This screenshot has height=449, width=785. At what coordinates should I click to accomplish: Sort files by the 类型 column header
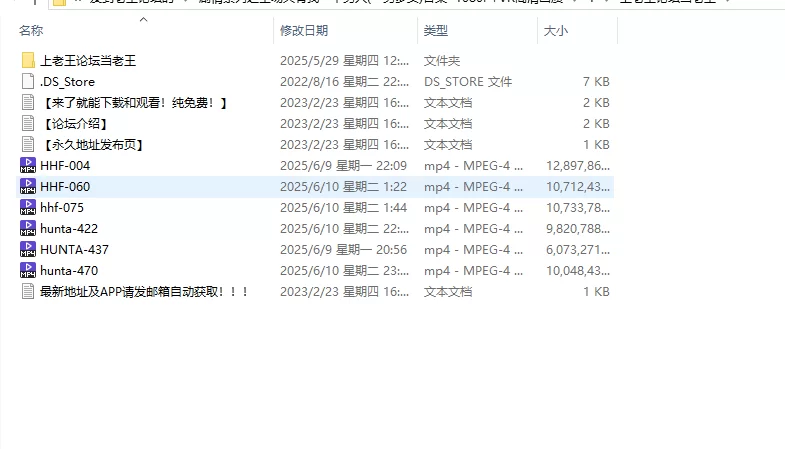click(x=436, y=31)
